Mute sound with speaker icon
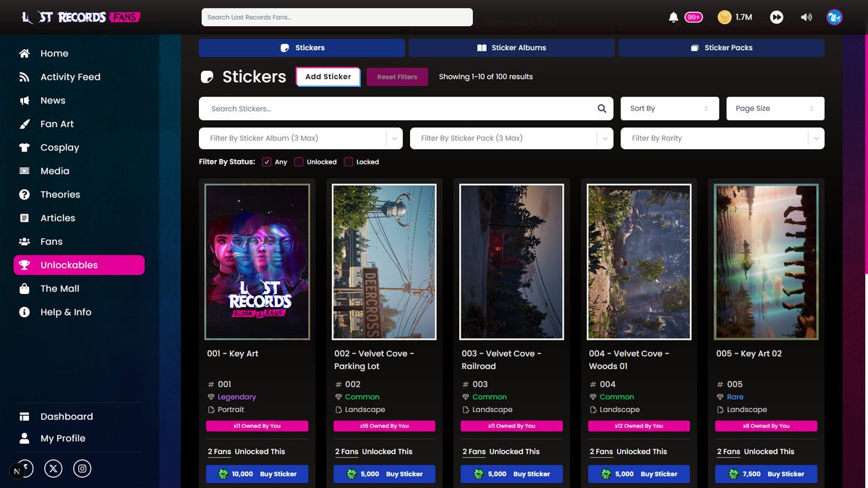The height and width of the screenshot is (488, 868). tap(807, 17)
